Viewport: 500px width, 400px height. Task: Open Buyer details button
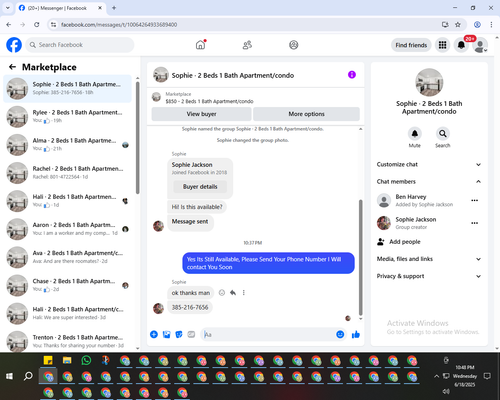click(200, 187)
